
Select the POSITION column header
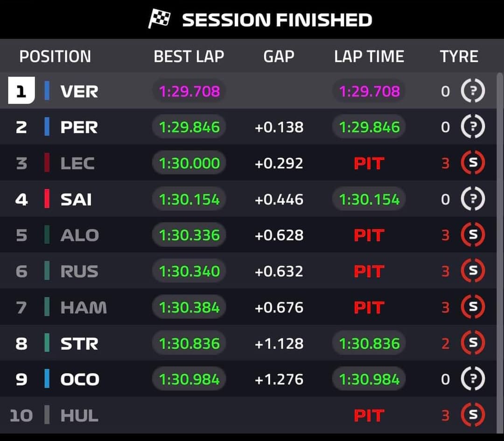pos(55,56)
